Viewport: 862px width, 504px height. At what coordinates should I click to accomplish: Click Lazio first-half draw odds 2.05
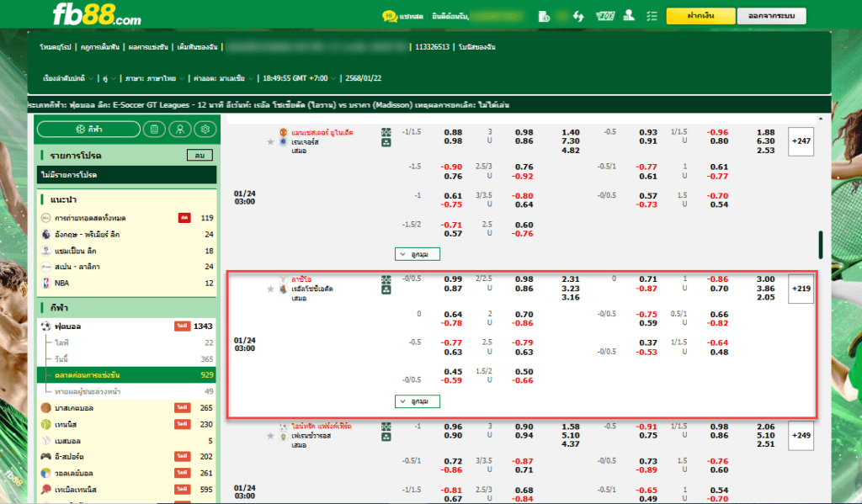coord(766,297)
